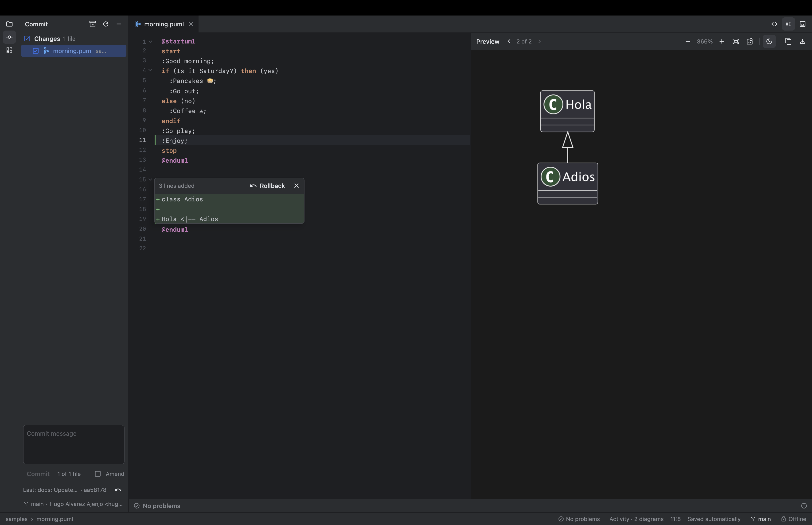Open diagram in external viewer icon

[x=750, y=41]
